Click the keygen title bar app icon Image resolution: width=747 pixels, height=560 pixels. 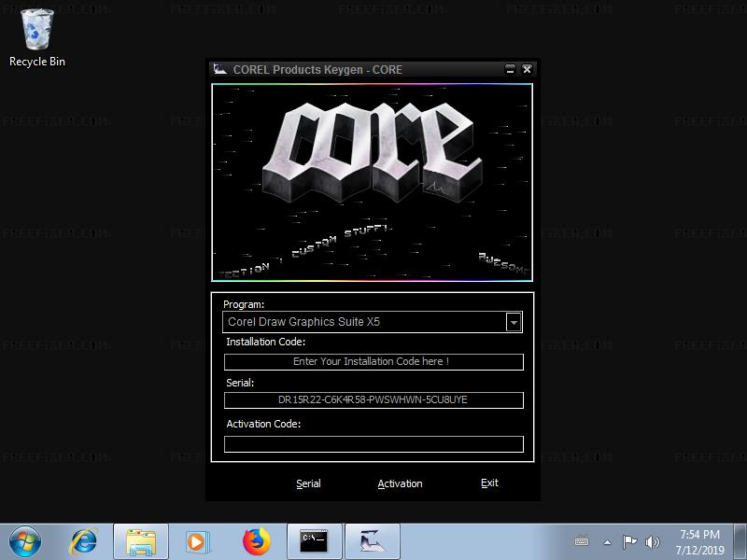[x=219, y=69]
